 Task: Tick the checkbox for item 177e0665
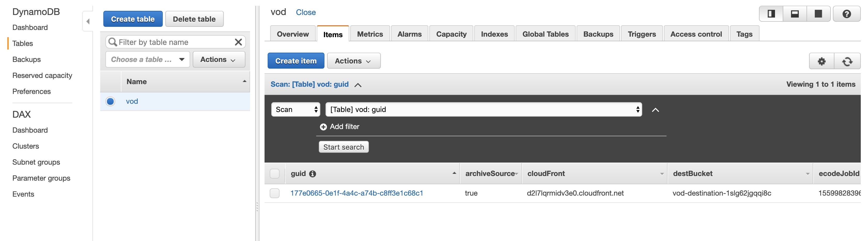click(x=275, y=193)
